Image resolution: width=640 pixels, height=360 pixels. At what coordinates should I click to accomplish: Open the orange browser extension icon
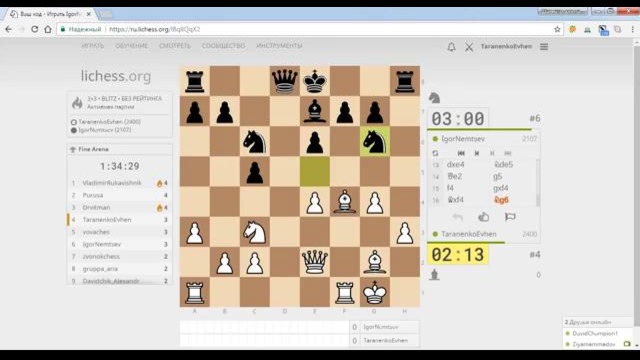tap(572, 29)
